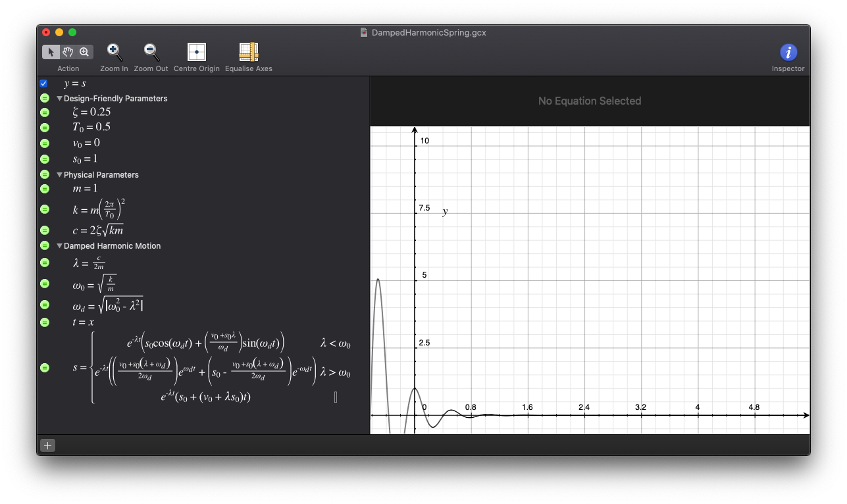Click green badge next to ζ = 0.25

point(45,113)
